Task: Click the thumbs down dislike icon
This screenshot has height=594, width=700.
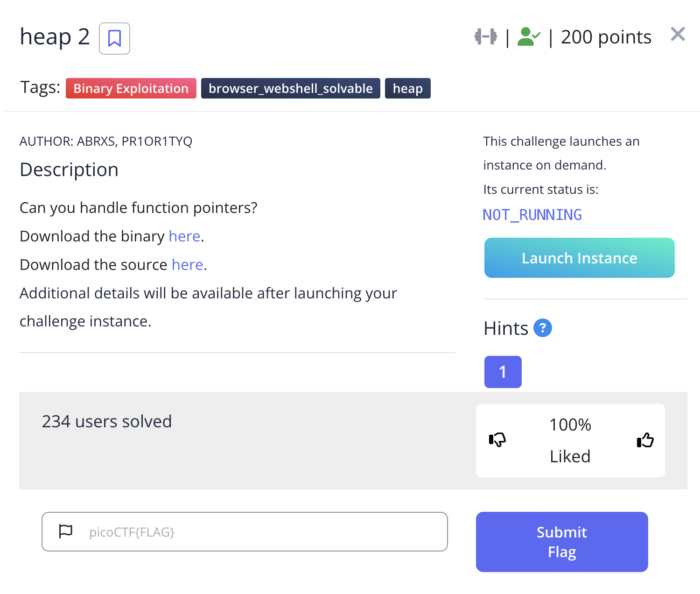Action: click(497, 439)
